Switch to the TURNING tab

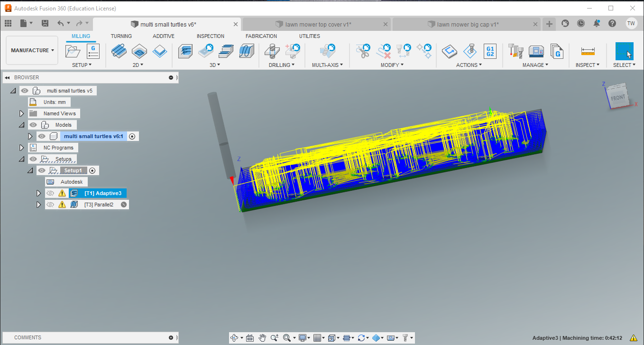click(x=121, y=36)
